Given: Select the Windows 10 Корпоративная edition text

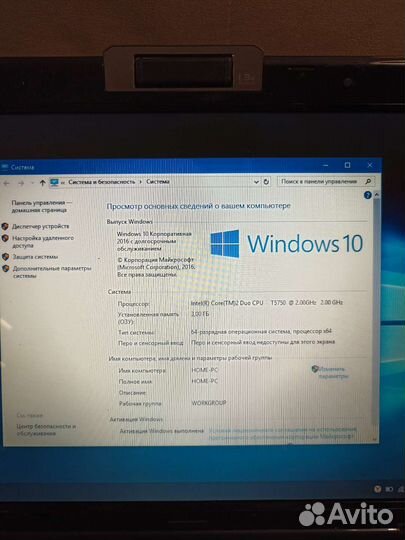Looking at the screenshot, I should click(154, 241).
